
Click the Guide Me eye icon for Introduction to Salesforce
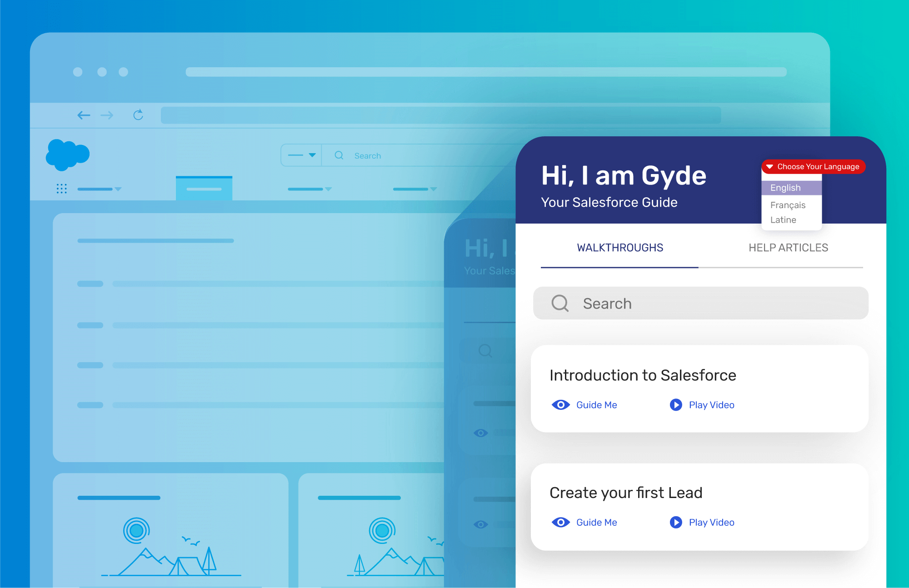561,404
